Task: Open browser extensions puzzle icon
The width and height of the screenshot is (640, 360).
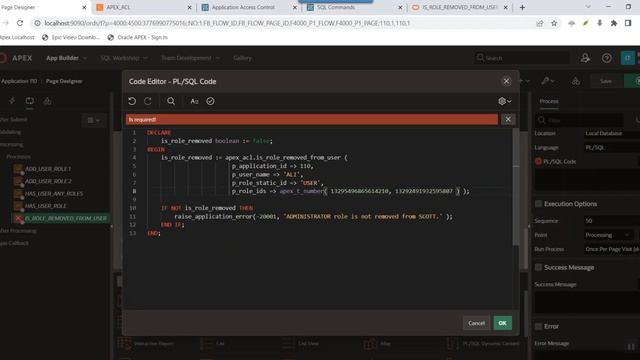Action: click(614, 23)
